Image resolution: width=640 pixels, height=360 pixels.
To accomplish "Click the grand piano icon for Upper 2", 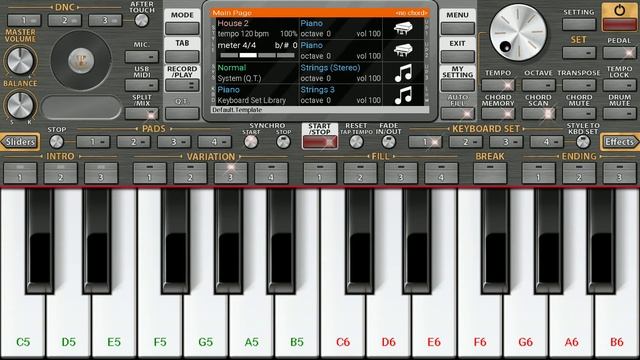I will [403, 51].
